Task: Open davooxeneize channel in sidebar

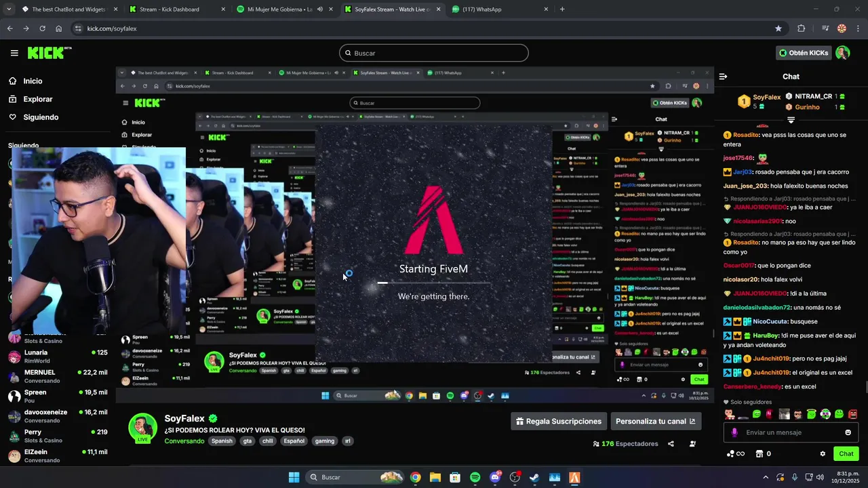Action: pos(58,416)
